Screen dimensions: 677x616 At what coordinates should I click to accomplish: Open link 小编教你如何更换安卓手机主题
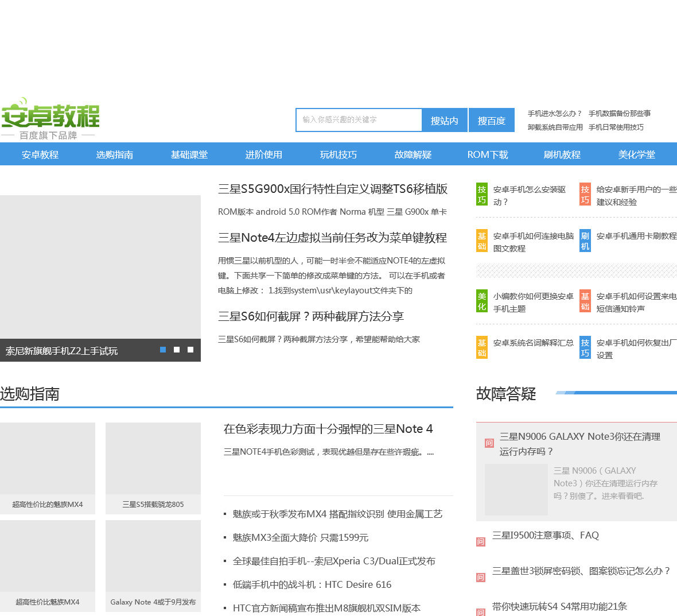(534, 303)
